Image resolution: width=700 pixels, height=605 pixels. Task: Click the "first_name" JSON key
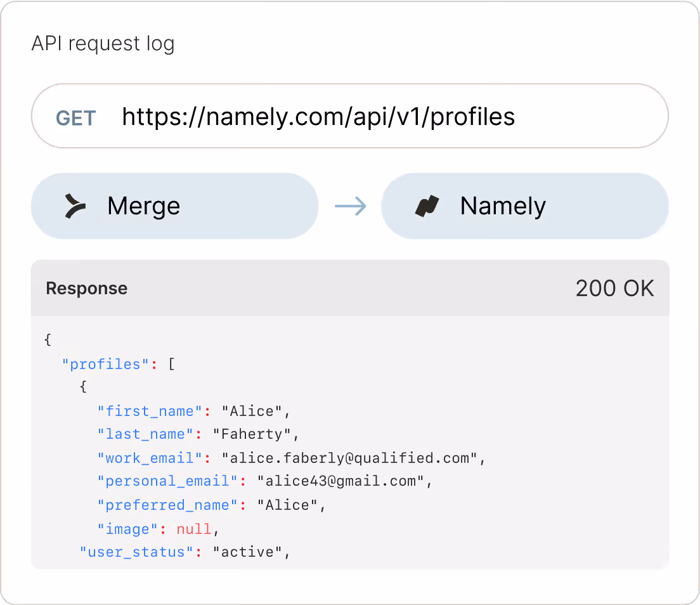(150, 411)
